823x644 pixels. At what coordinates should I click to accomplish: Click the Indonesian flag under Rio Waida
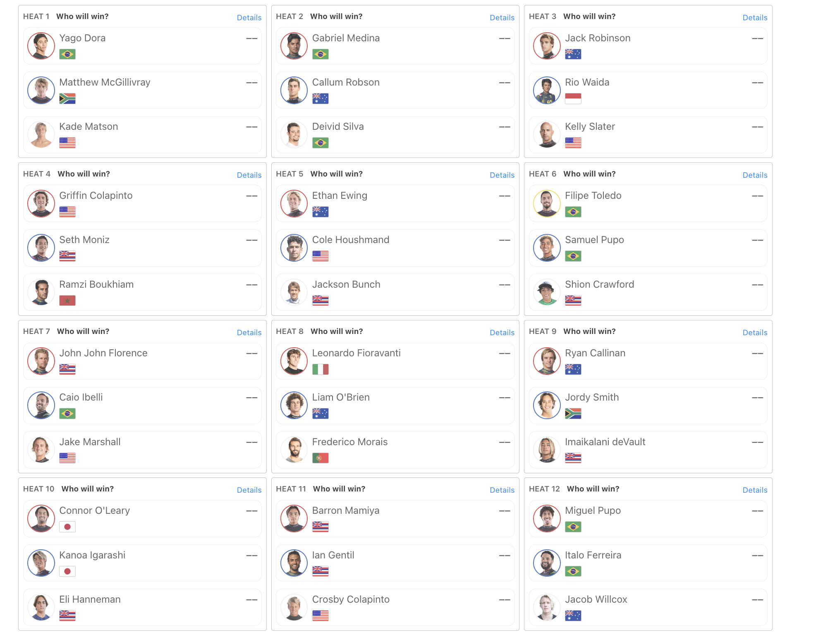tap(573, 98)
